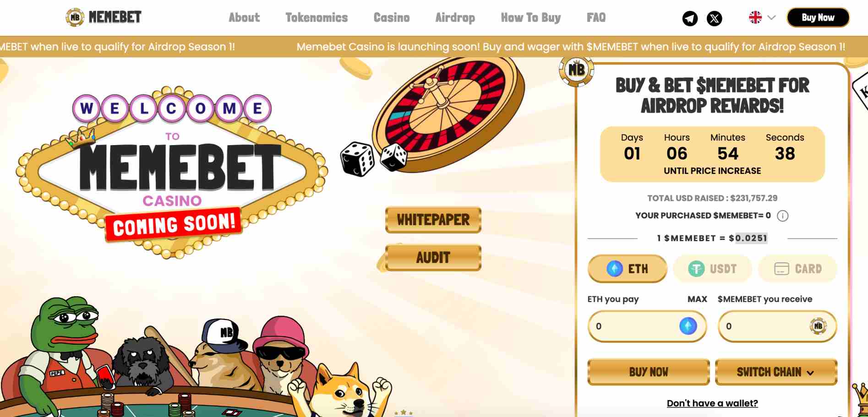Open the Whitepaper button
Image resolution: width=868 pixels, height=417 pixels.
click(433, 220)
